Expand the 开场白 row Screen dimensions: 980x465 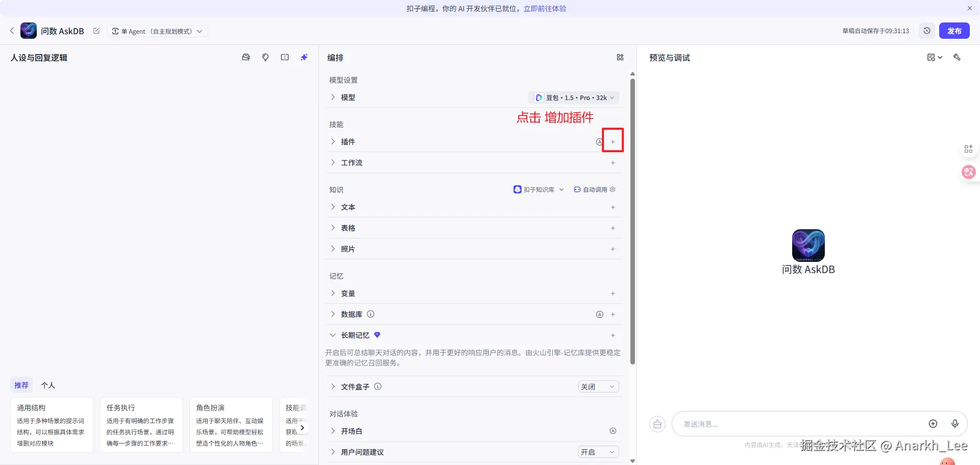[x=333, y=431]
